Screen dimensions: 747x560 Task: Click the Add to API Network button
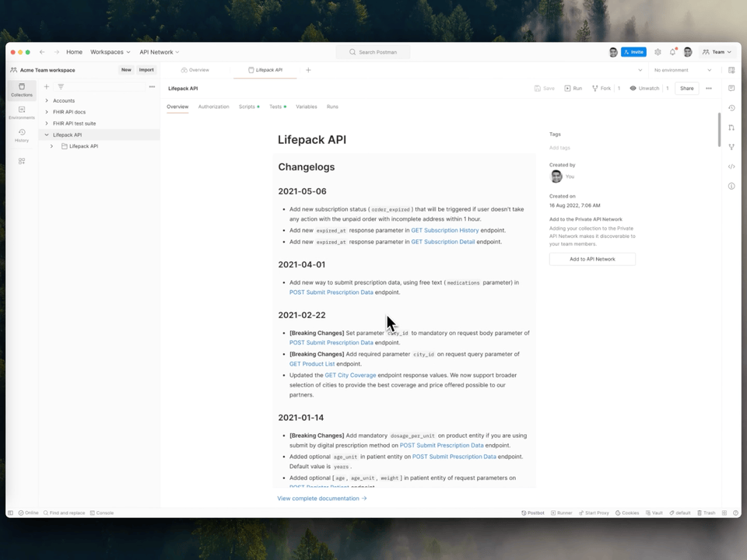pyautogui.click(x=592, y=259)
